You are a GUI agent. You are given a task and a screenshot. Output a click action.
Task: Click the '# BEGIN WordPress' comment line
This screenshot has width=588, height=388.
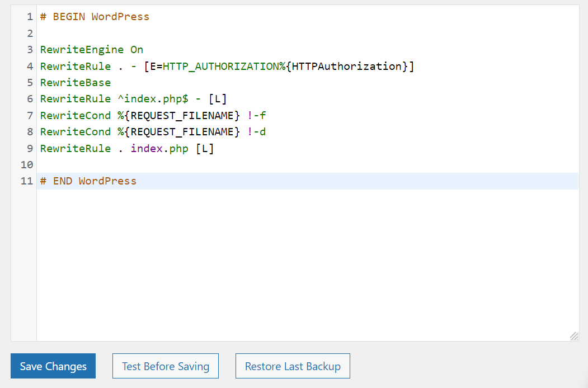95,17
